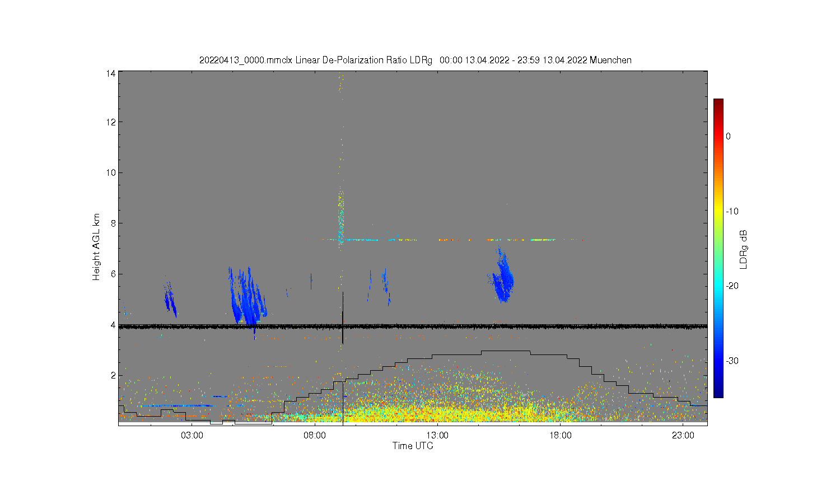Click the 2 km height tick label

tap(113, 375)
